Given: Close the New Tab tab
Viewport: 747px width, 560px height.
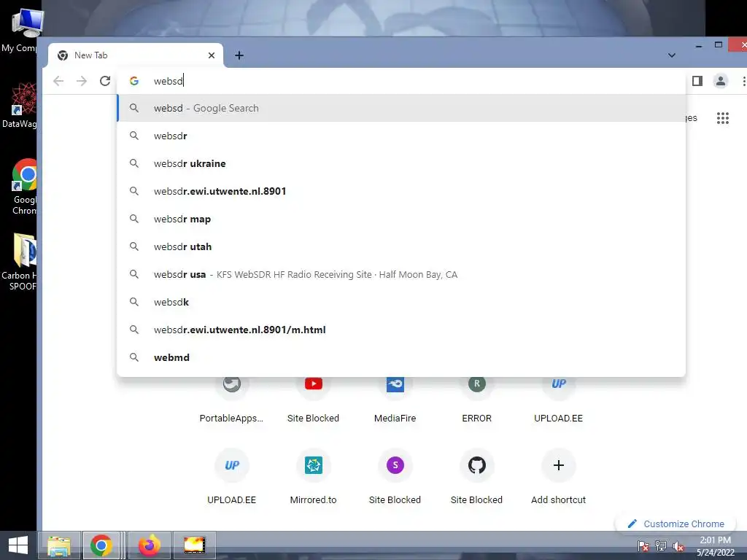Looking at the screenshot, I should tap(212, 55).
